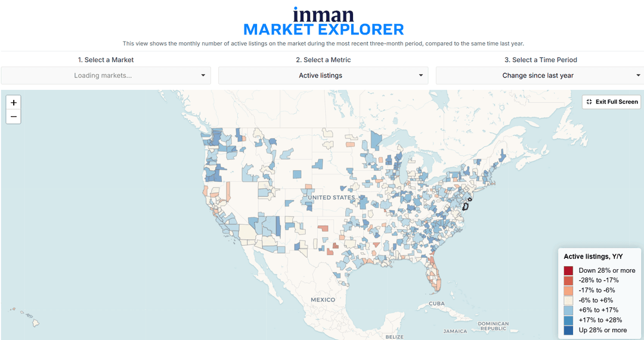Click the -17% to -6% legend swatch
The width and height of the screenshot is (644, 340).
click(568, 291)
